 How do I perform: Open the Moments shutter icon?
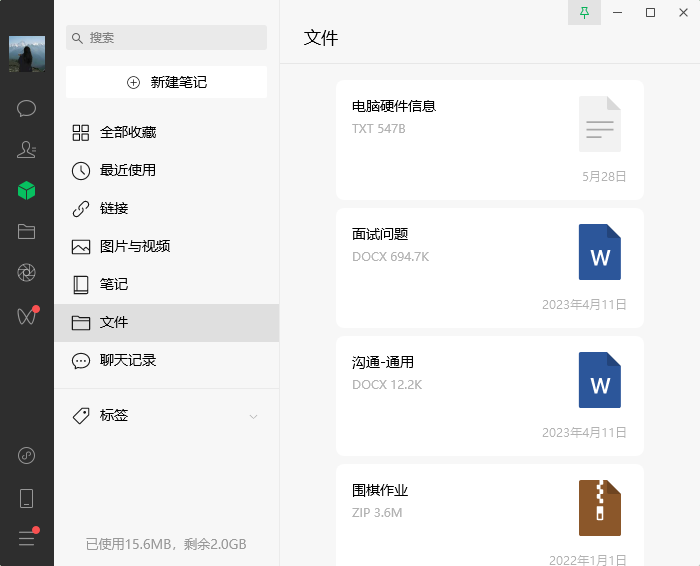point(26,272)
